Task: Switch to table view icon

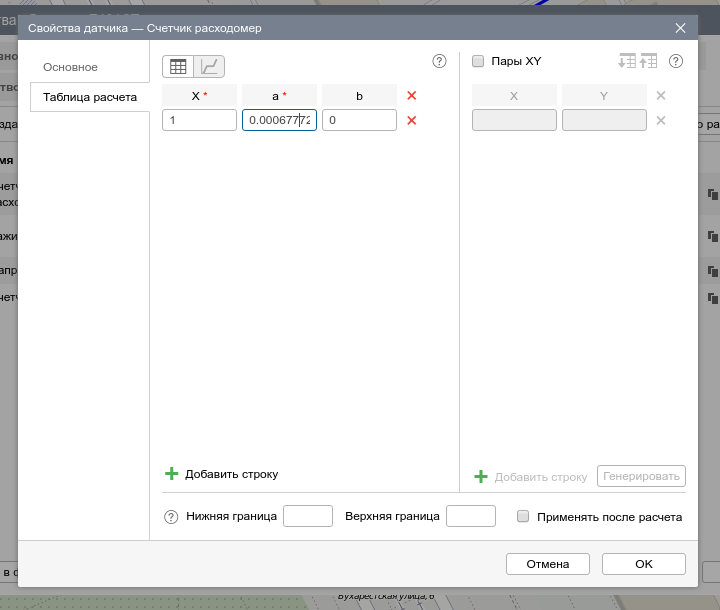Action: coord(178,67)
